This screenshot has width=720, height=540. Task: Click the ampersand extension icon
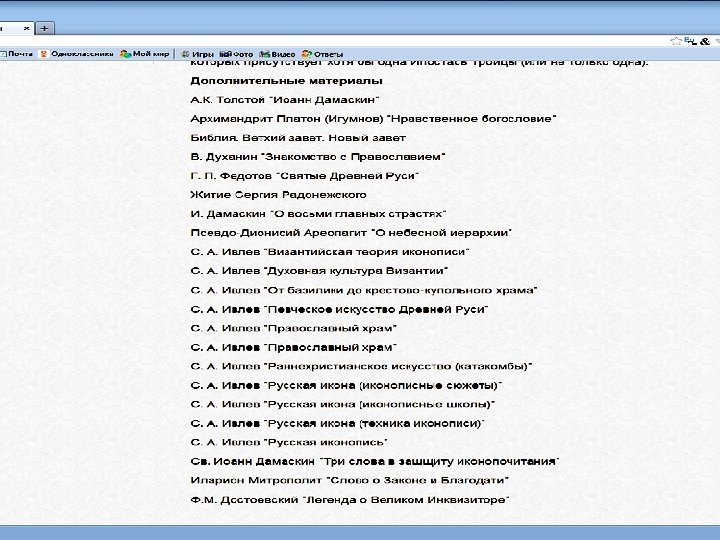(x=705, y=41)
